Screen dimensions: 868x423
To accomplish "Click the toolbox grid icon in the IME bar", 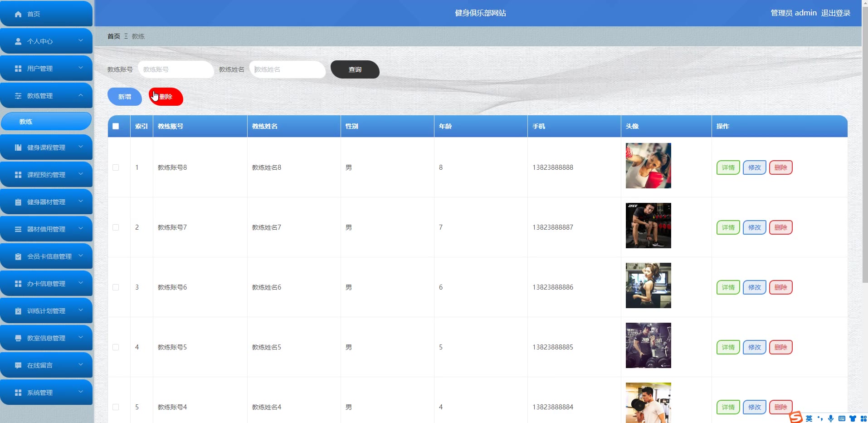I will pyautogui.click(x=863, y=418).
